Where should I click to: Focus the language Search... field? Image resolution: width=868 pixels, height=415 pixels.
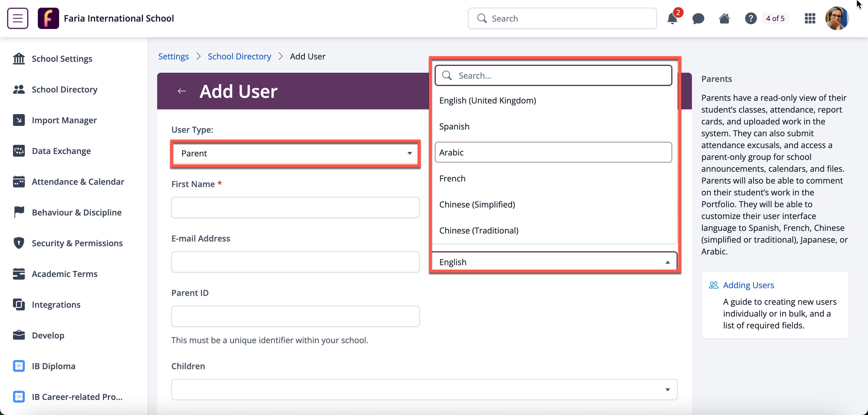[559, 75]
